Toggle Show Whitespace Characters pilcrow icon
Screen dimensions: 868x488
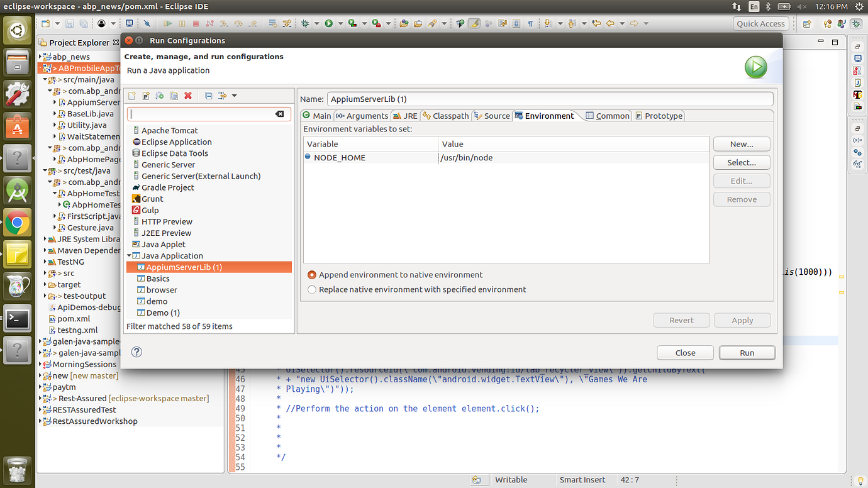(x=530, y=24)
